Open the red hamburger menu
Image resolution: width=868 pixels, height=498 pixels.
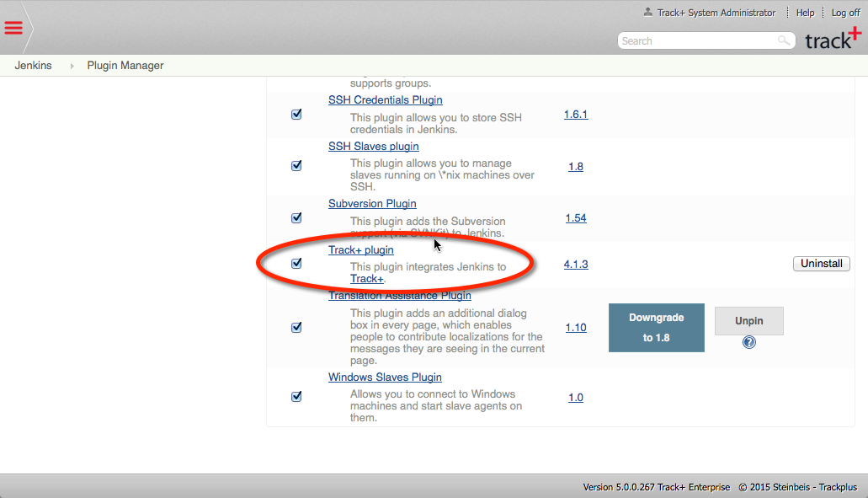click(13, 28)
